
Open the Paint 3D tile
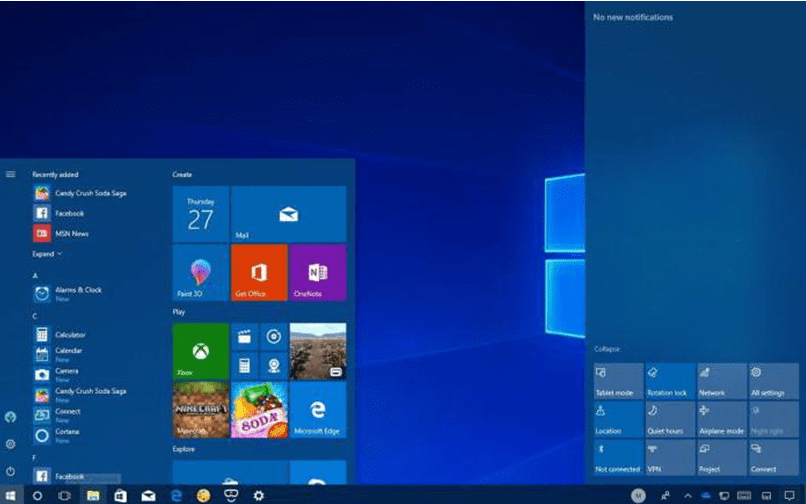pos(201,273)
